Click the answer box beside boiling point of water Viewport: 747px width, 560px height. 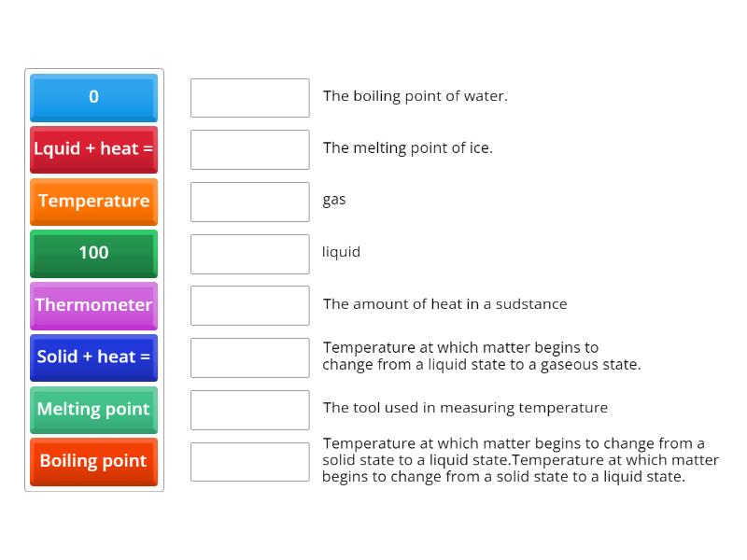(249, 97)
